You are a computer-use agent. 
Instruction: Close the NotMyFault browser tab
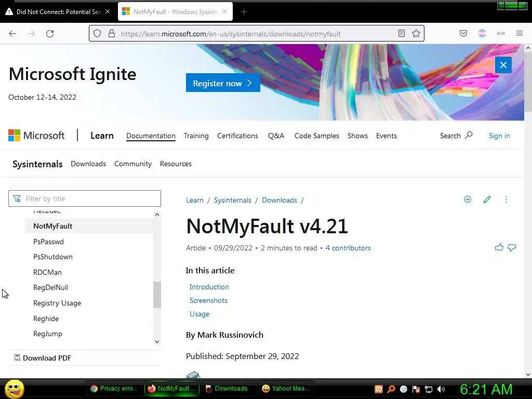click(224, 11)
